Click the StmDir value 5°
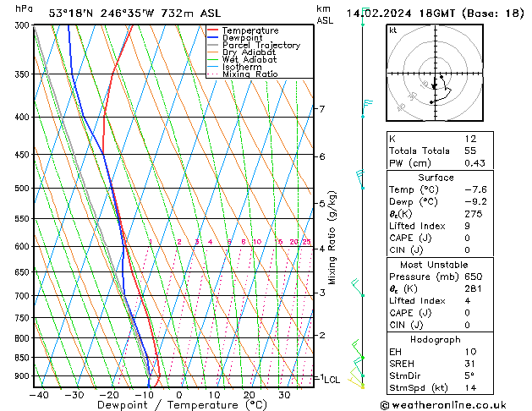The height and width of the screenshot is (411, 532). (x=469, y=375)
